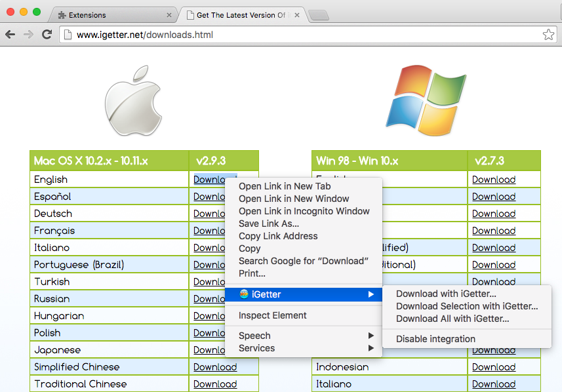562x392 pixels.
Task: Click the Italiano cell in Mac table
Action: (x=110, y=248)
